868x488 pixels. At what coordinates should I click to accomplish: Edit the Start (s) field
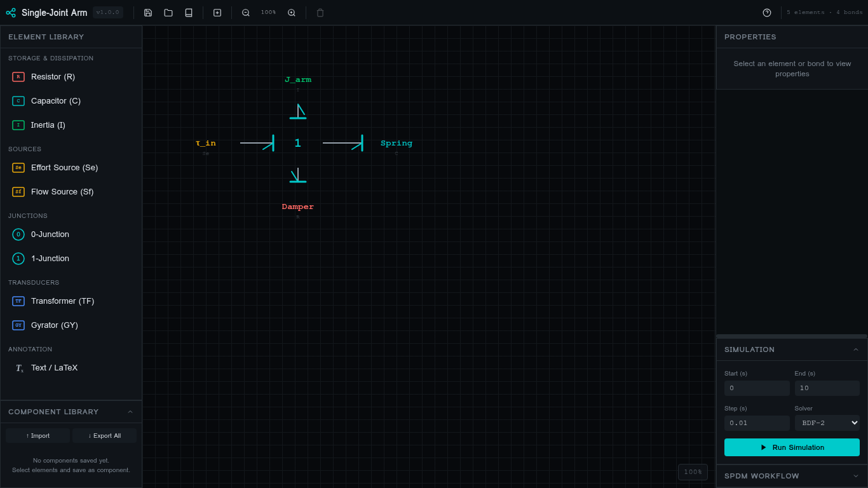click(x=757, y=388)
